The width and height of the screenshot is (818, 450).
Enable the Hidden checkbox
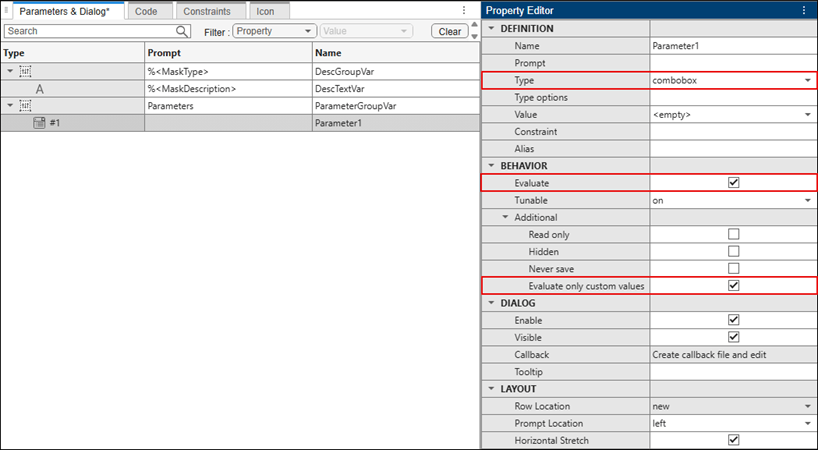coord(733,252)
